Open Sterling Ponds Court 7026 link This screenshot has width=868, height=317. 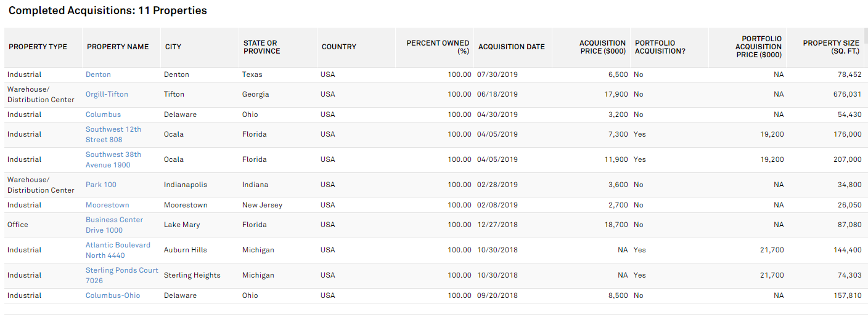pyautogui.click(x=121, y=275)
